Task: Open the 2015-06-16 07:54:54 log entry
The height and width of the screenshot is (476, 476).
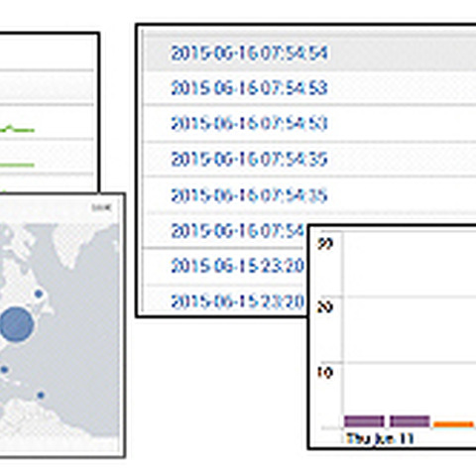Action: pos(249,54)
